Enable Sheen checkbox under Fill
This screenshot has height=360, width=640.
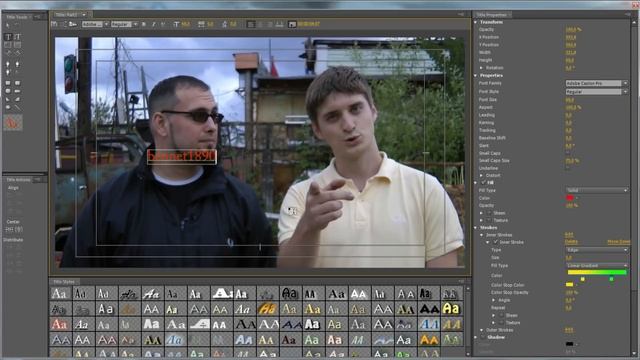point(489,213)
